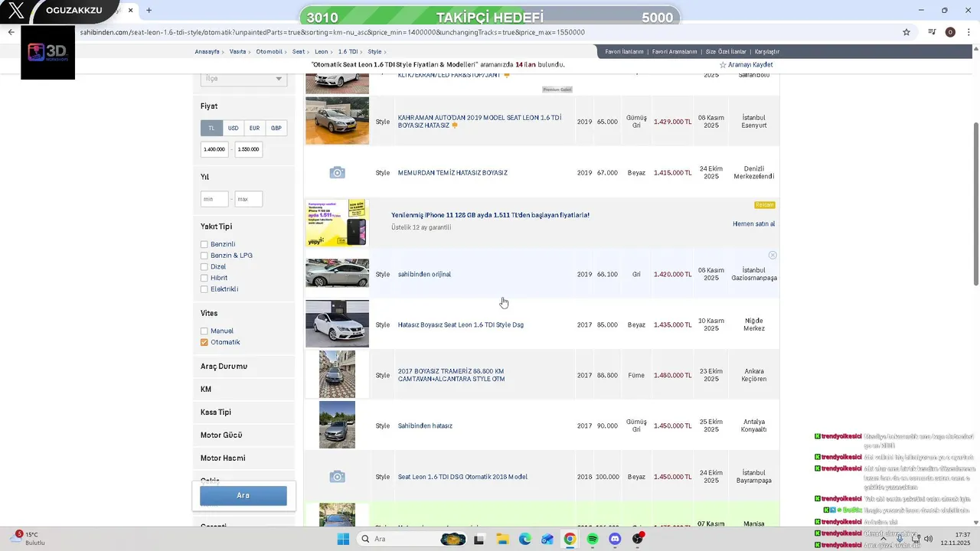Viewport: 980px width, 551px height.
Task: Open the thumbnail of the Kahraman Auto 2019 listing
Action: click(x=337, y=120)
